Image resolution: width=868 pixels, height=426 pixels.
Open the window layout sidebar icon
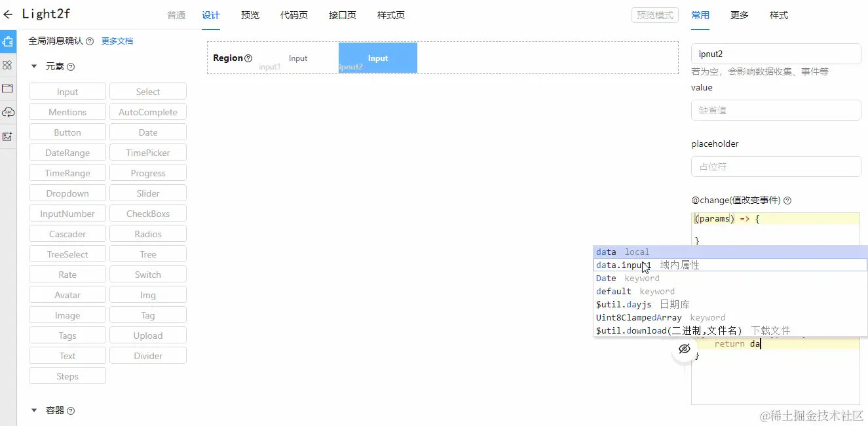[8, 88]
